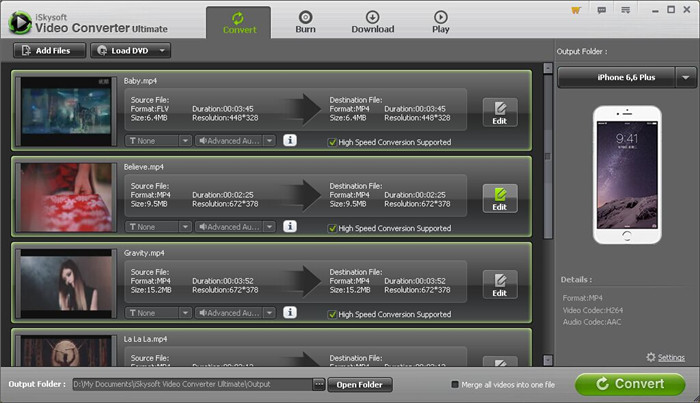This screenshot has height=403, width=700.
Task: Click the shopping cart icon in title bar
Action: pos(576,10)
